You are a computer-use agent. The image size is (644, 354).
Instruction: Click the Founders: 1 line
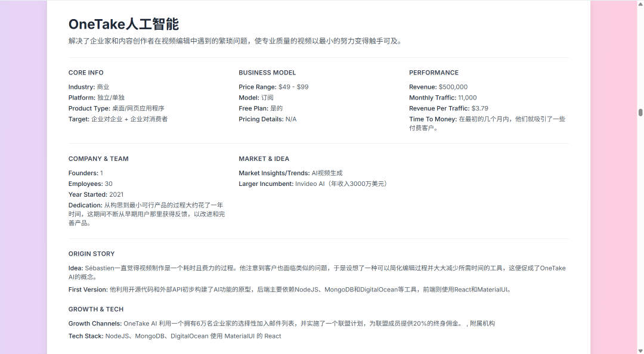pyautogui.click(x=86, y=173)
